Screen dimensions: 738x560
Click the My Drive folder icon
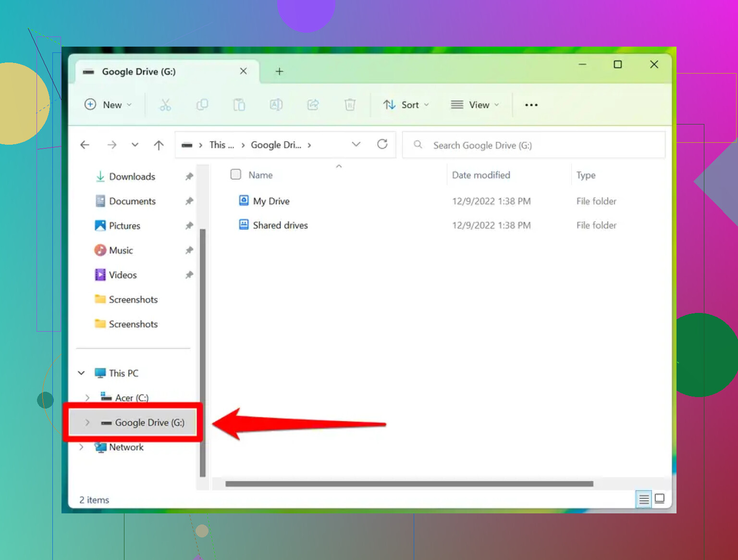[244, 200]
